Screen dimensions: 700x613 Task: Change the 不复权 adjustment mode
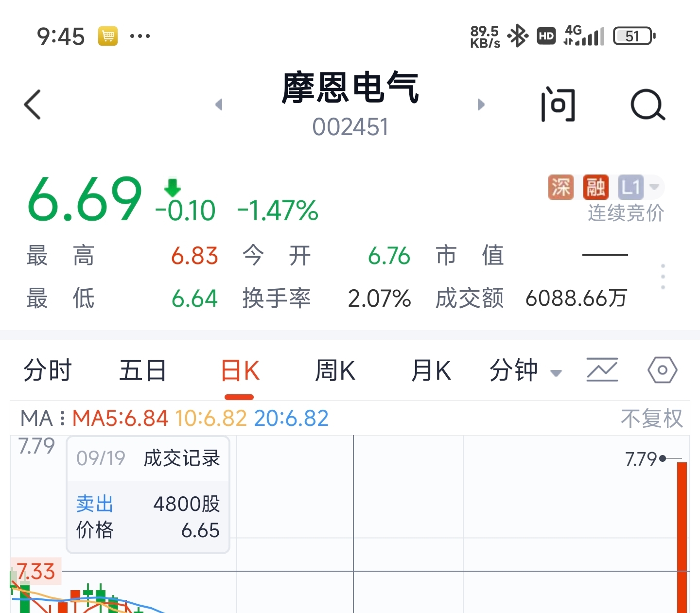click(652, 419)
